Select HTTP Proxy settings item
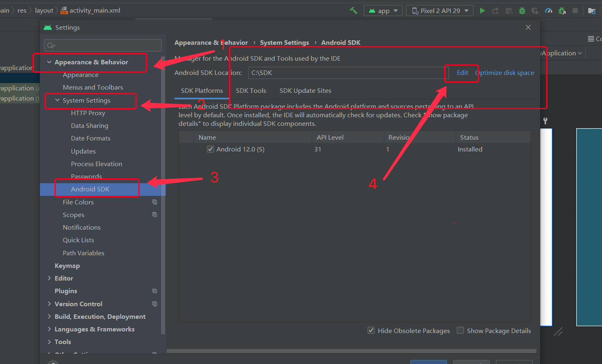The height and width of the screenshot is (364, 602). pos(88,113)
